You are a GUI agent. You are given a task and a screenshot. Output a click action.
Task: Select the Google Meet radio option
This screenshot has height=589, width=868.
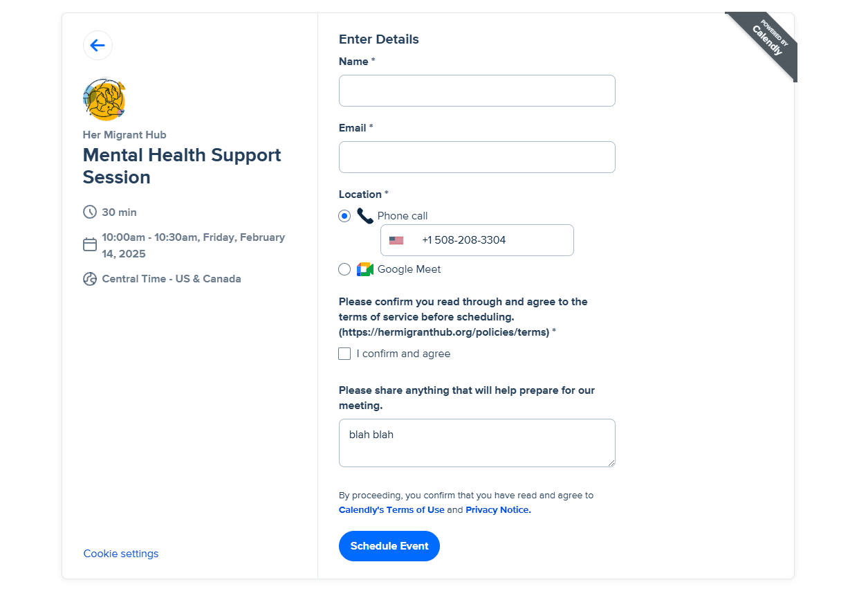(344, 269)
